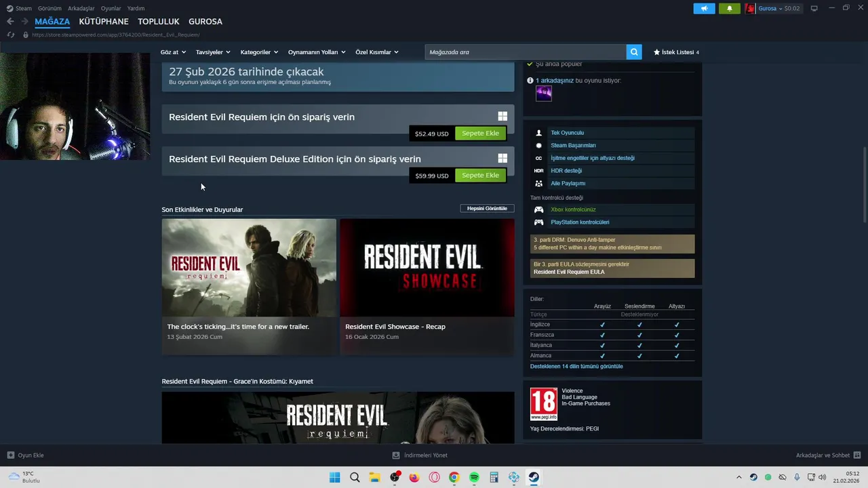Switch to Big Picture mode via monitor icon
Viewport: 868px width, 488px height.
pyautogui.click(x=814, y=8)
